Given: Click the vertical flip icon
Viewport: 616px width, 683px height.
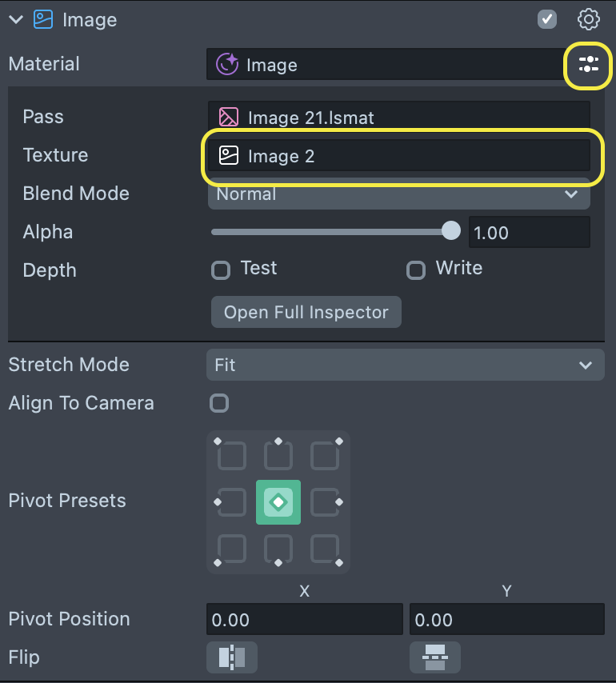Looking at the screenshot, I should point(435,657).
